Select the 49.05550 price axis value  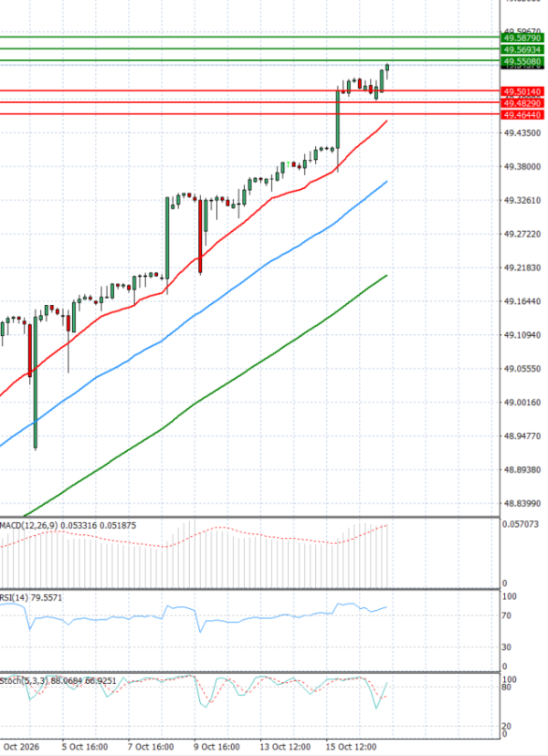point(522,369)
